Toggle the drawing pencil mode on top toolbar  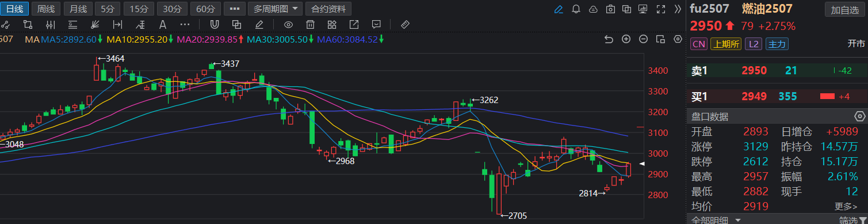(559, 9)
